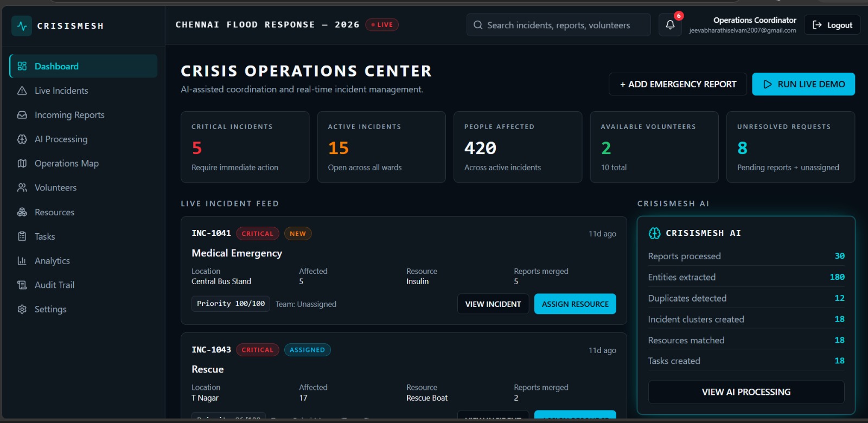The width and height of the screenshot is (868, 423).
Task: Click the Medical Emergency title
Action: [x=237, y=253]
